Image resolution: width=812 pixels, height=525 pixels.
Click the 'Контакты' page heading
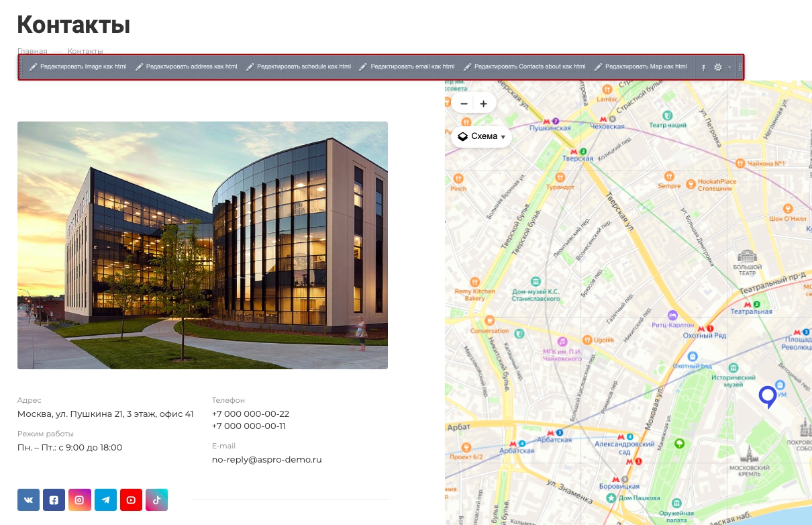73,25
